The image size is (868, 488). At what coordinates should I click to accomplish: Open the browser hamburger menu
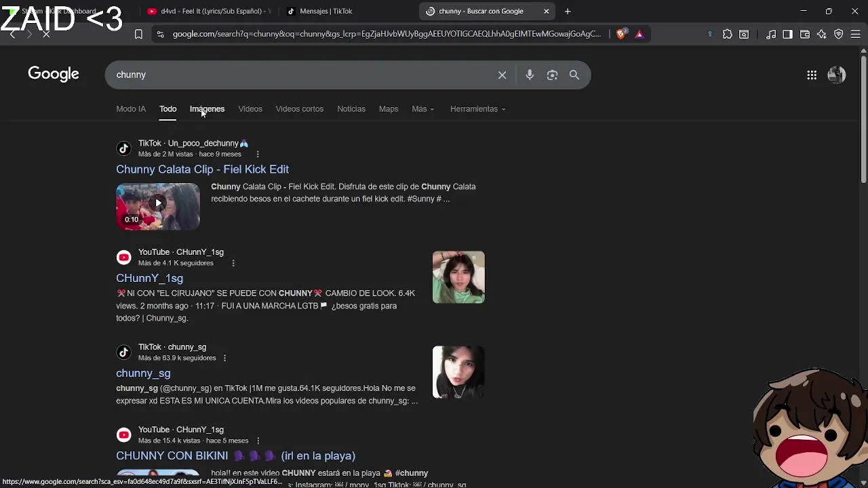pyautogui.click(x=856, y=34)
